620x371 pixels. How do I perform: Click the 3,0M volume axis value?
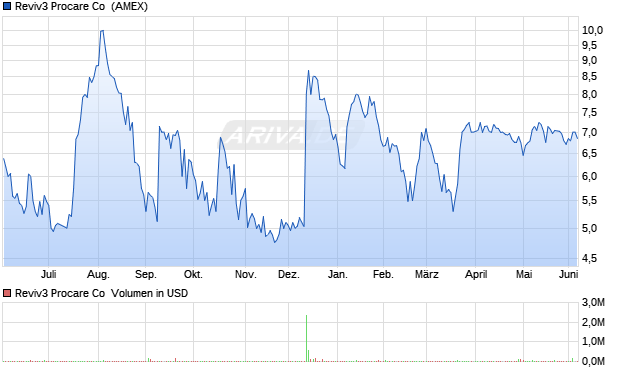(593, 303)
